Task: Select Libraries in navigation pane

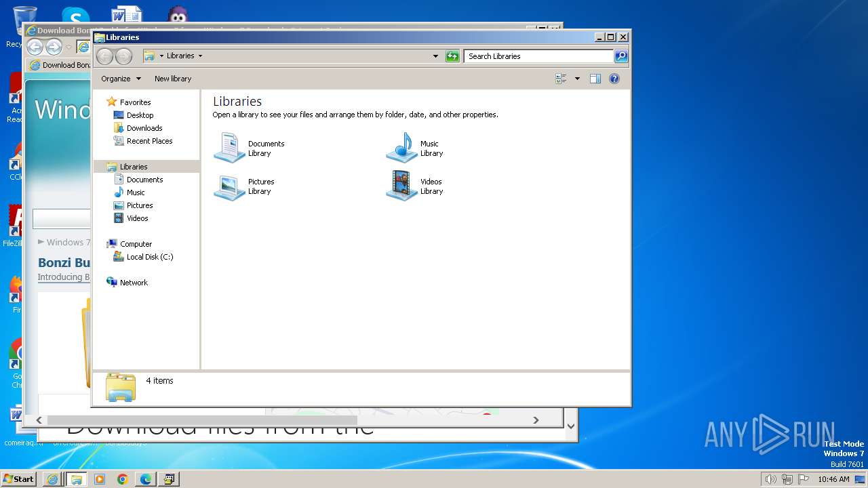Action: click(x=146, y=167)
